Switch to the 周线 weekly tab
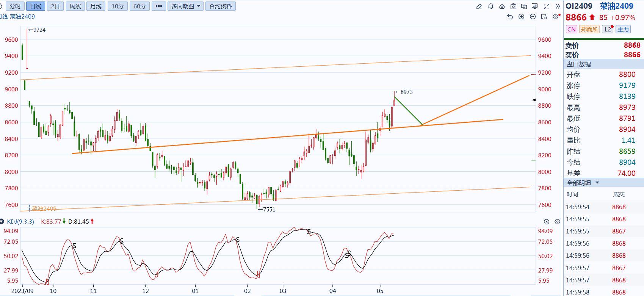644x296 pixels. coord(75,6)
